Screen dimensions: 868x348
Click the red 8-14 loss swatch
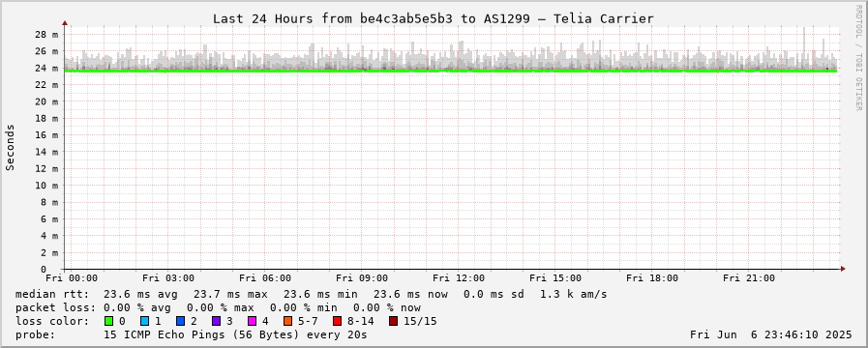point(337,321)
